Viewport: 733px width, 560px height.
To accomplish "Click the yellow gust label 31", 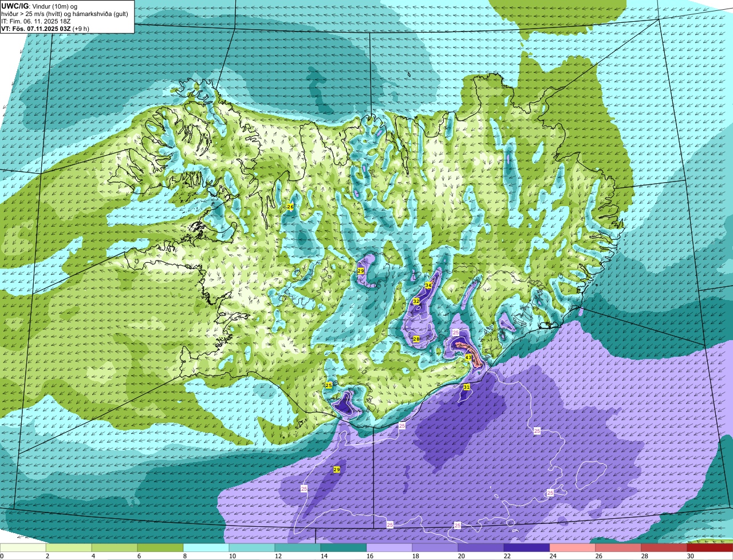I will (x=467, y=387).
